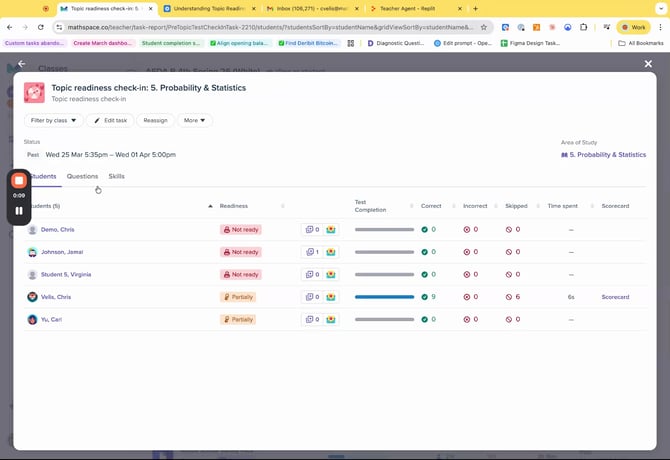Click the task count icon for Yu, Carl
Viewport: 670px width, 460px height.
pos(312,319)
